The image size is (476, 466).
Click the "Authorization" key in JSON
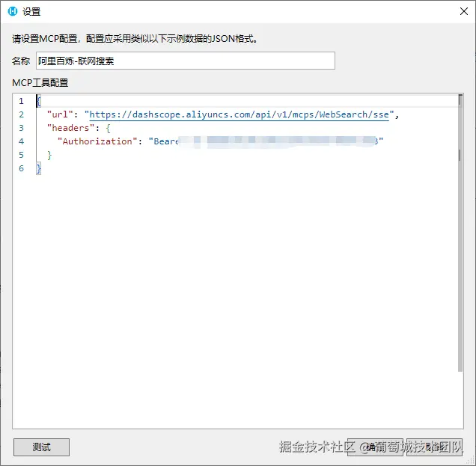[x=97, y=141]
